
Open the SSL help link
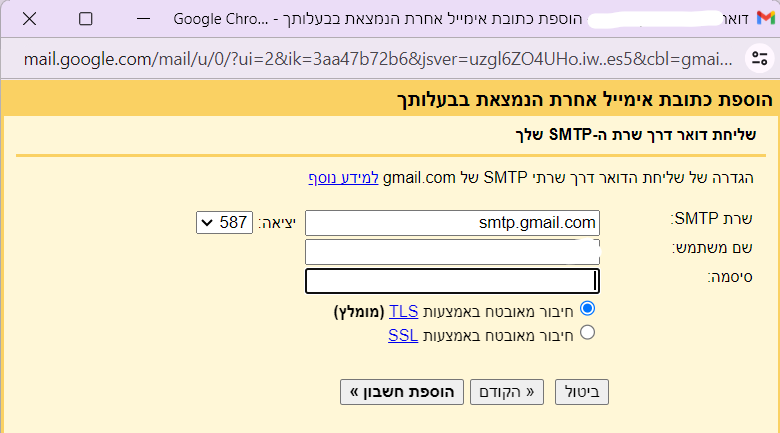[403, 335]
